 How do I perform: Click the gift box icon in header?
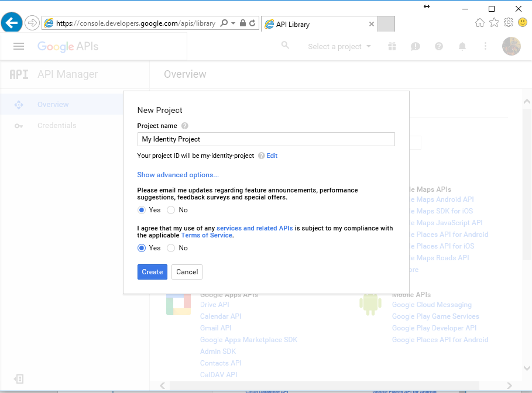coord(392,46)
